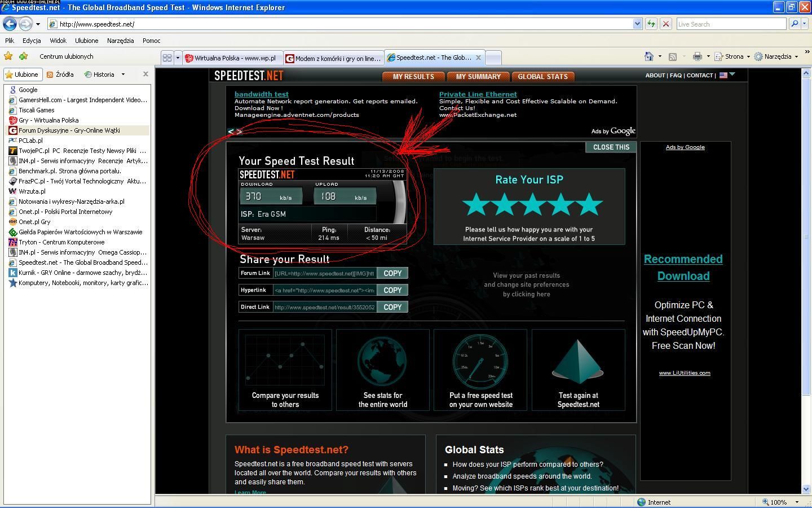Open the Quick Tabs grid icon
This screenshot has height=508, width=812.
coord(167,58)
